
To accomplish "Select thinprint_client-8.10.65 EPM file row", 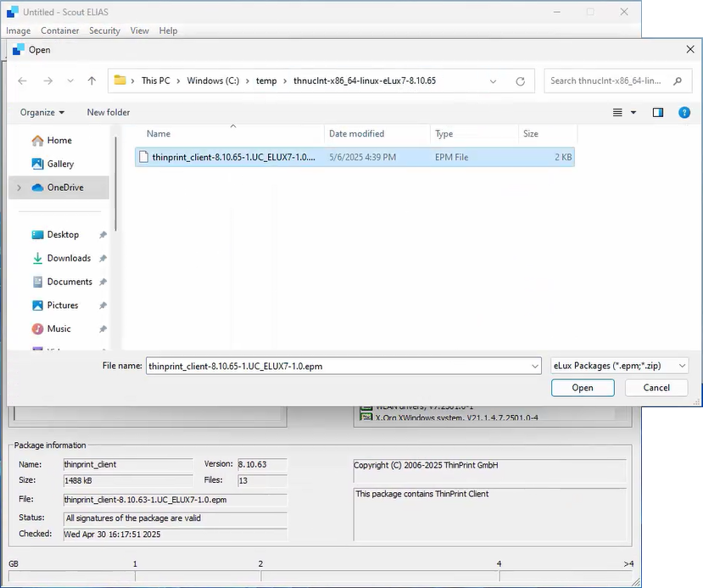I will pyautogui.click(x=354, y=157).
